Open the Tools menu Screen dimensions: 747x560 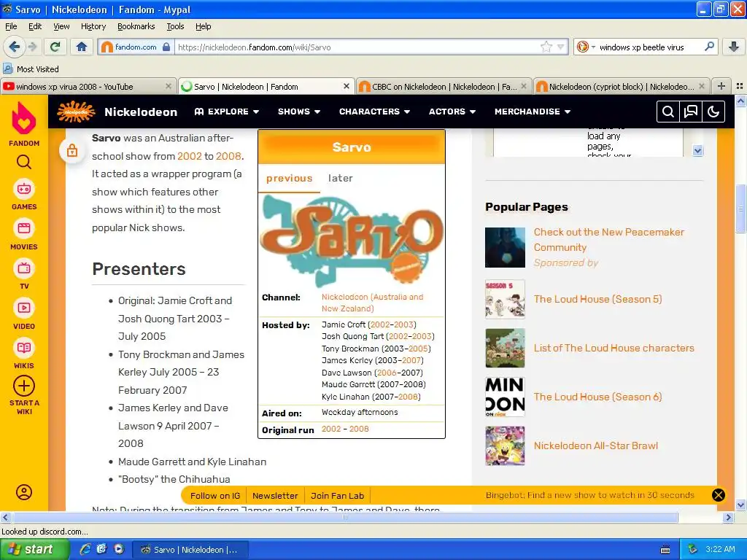tap(175, 26)
